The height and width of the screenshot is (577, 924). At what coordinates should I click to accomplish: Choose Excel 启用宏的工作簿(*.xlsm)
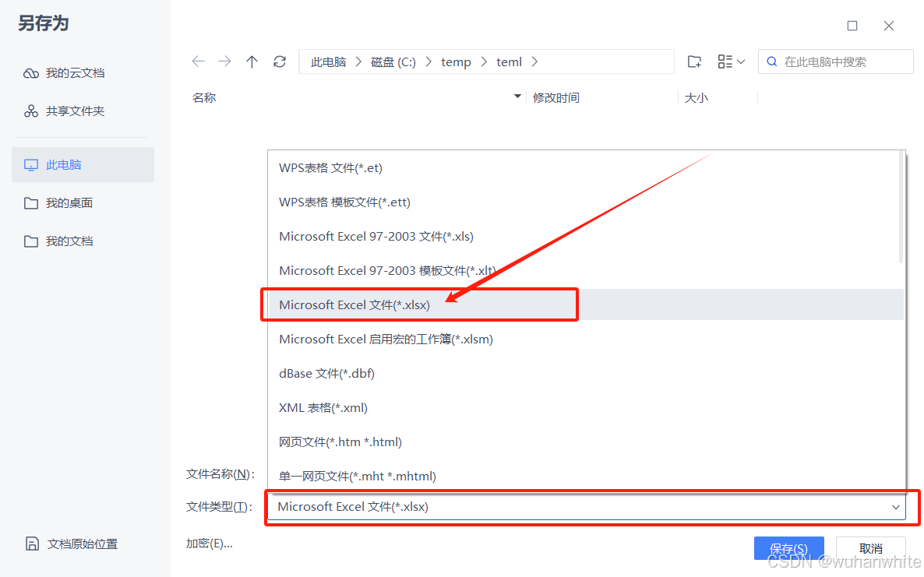click(586, 340)
